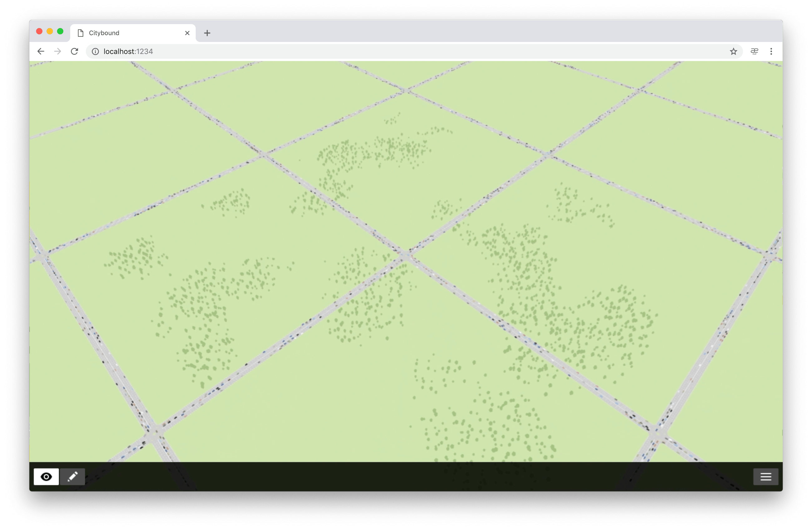Screen dimensions: 812x530
Task: View site information for localhost
Action: 96,51
